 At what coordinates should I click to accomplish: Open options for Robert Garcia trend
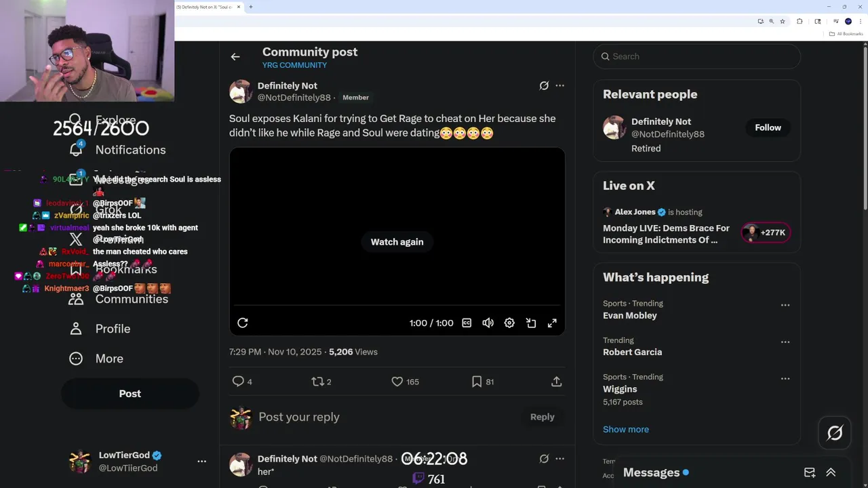pyautogui.click(x=785, y=342)
